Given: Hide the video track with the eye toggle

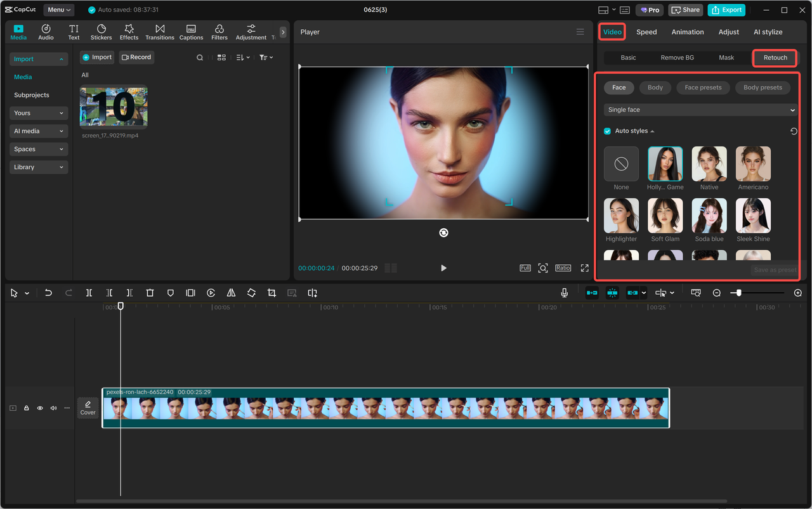Looking at the screenshot, I should [39, 408].
